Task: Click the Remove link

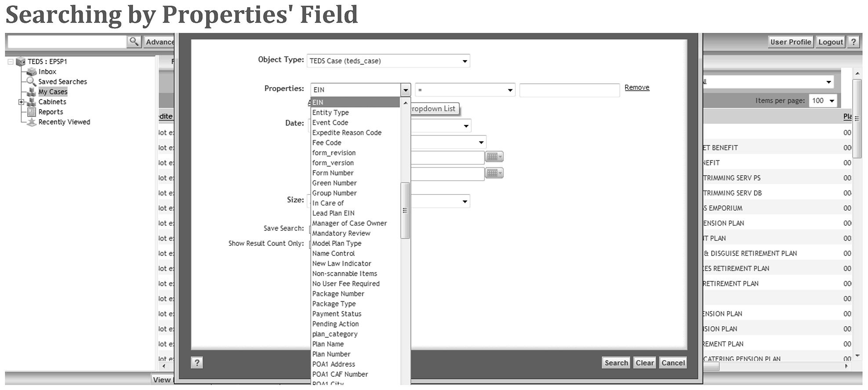Action: click(636, 87)
